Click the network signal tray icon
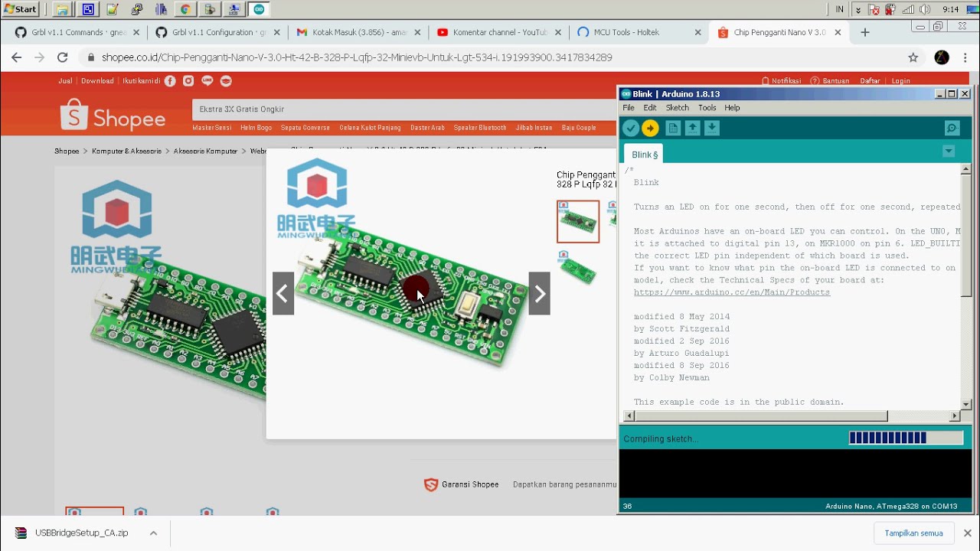The height and width of the screenshot is (551, 980). point(908,9)
